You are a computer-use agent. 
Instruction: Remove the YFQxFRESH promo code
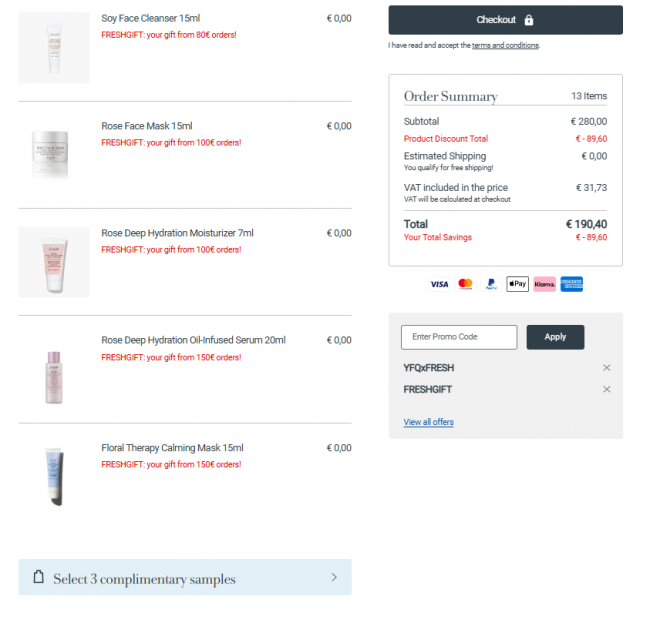tap(606, 368)
